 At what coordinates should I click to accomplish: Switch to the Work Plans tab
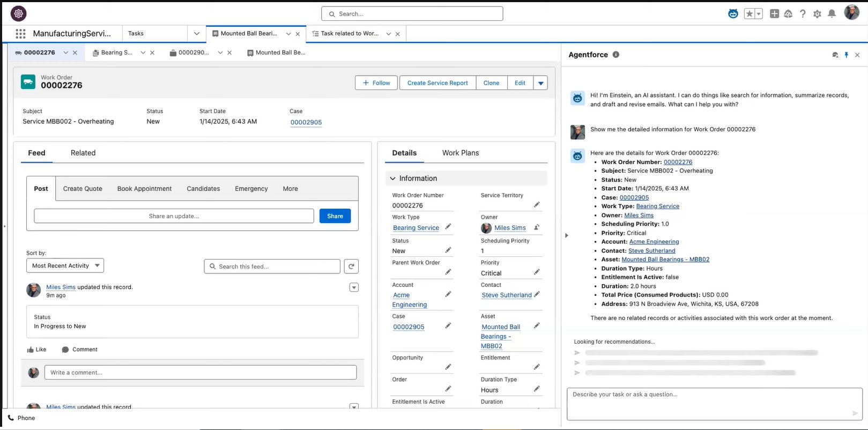coord(460,153)
